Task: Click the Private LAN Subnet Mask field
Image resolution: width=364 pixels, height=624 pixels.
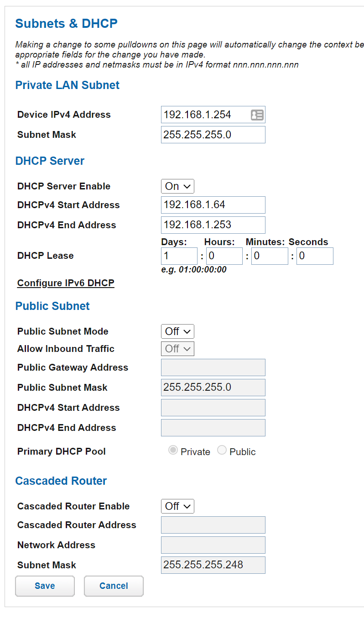Action: coord(213,135)
